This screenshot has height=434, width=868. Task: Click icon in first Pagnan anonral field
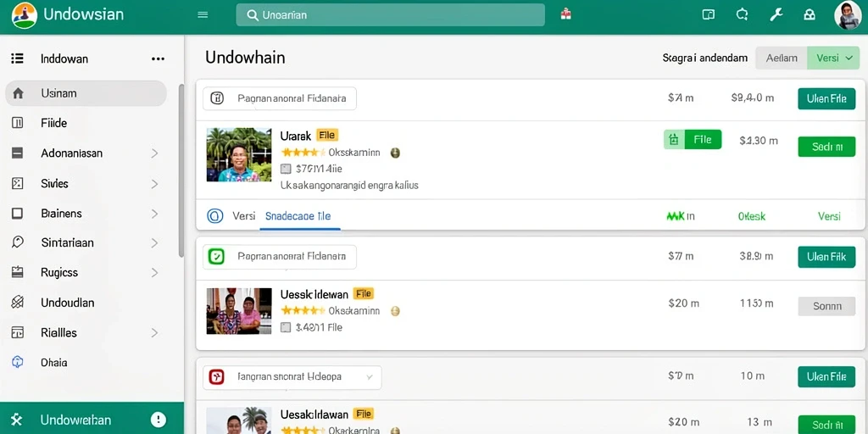[217, 98]
